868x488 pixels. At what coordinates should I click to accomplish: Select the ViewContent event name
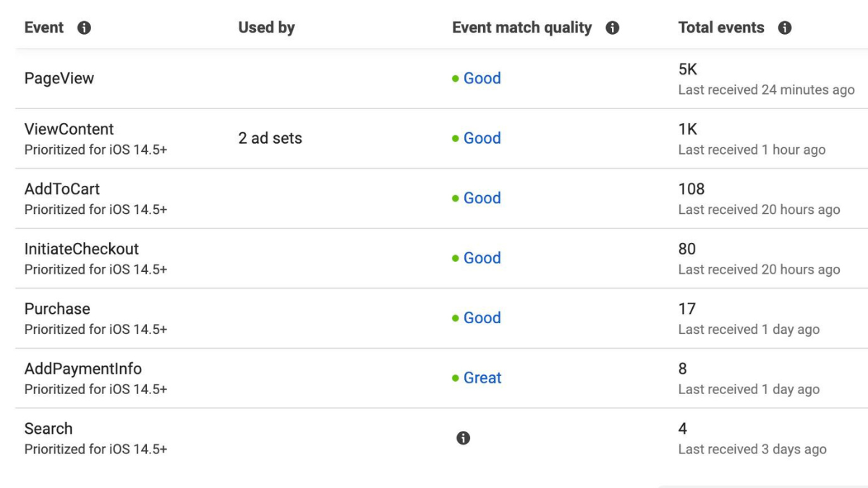click(x=69, y=129)
